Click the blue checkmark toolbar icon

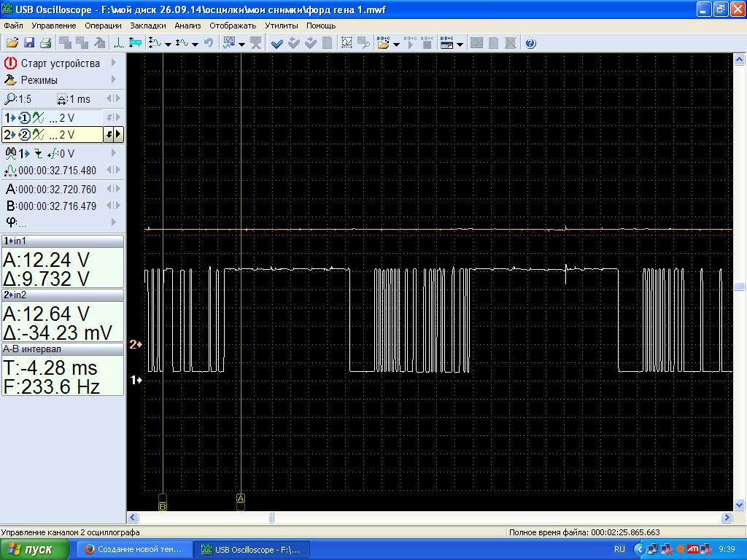coord(277,43)
